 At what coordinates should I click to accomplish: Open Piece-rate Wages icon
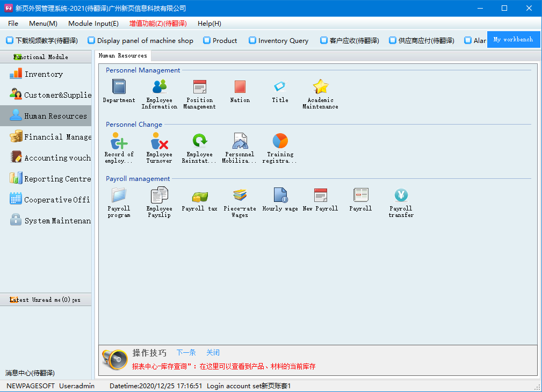(240, 195)
